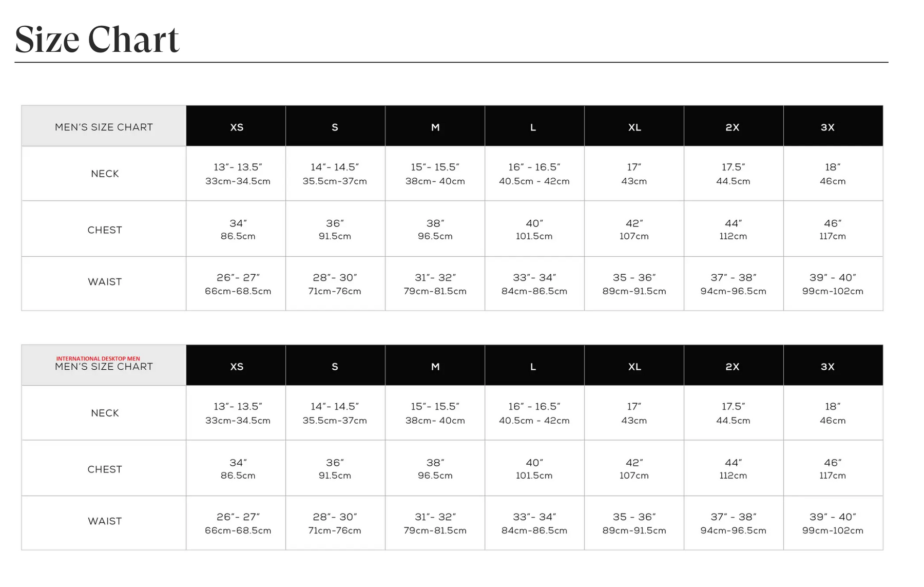The height and width of the screenshot is (587, 924).
Task: Click the WAIST row label in International table
Action: click(x=105, y=521)
